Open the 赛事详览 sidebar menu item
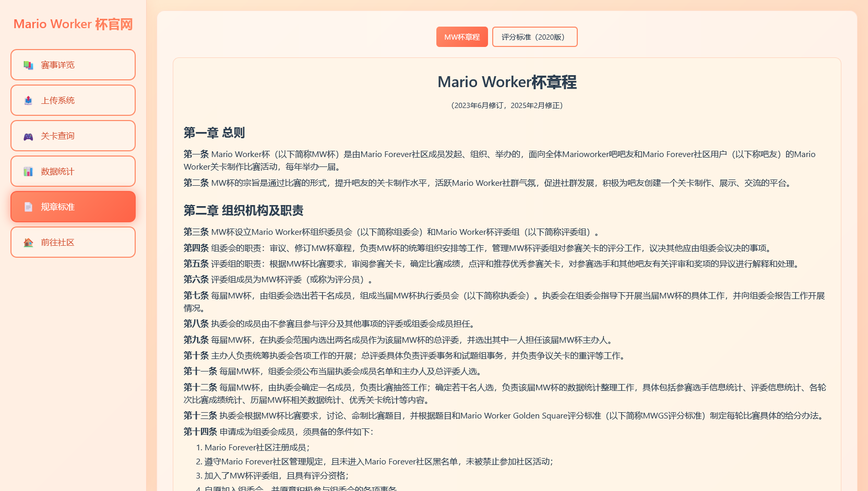Viewport: 868px width, 491px height. (x=73, y=65)
